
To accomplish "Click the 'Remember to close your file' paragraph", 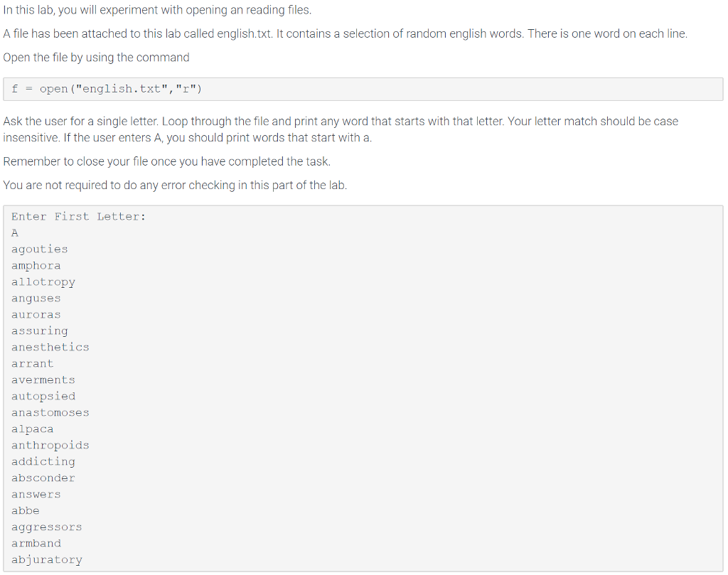I will 166,161.
